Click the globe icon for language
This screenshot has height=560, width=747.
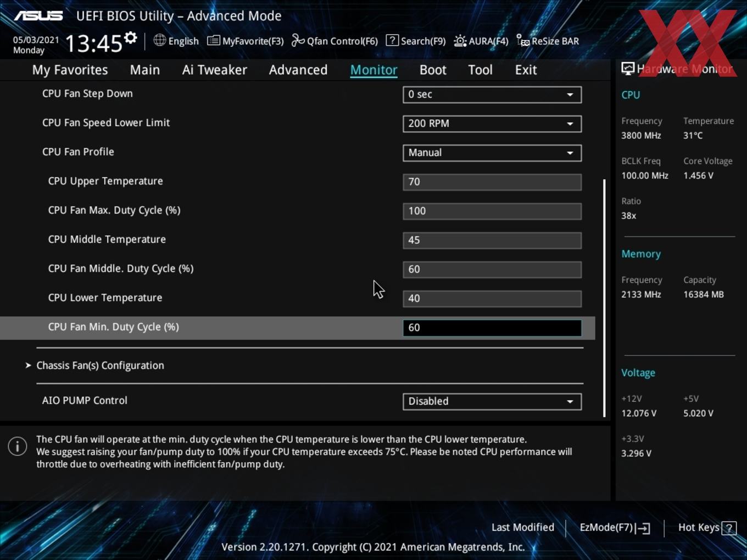(x=159, y=40)
